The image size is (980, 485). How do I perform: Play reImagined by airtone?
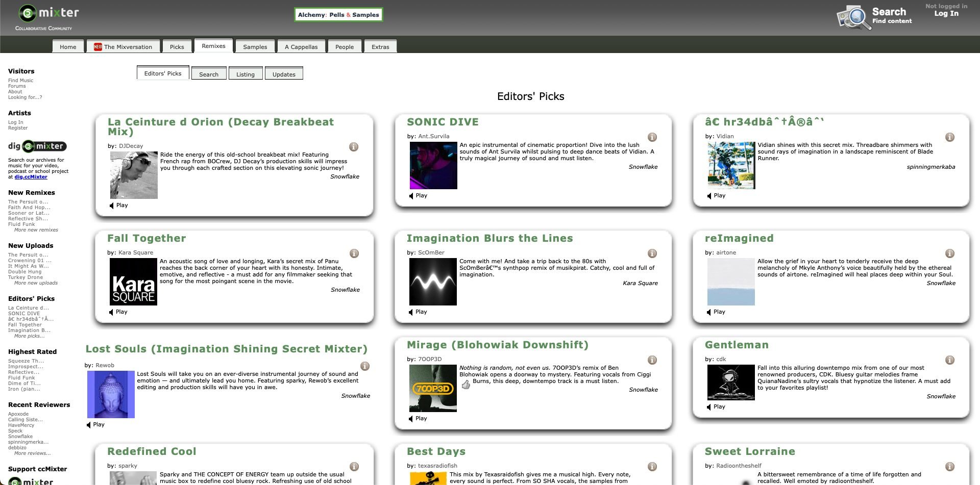pos(716,312)
